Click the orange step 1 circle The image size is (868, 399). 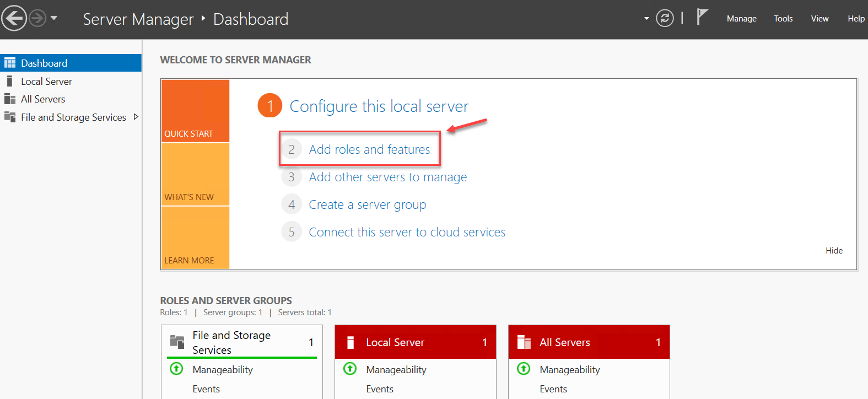[270, 106]
